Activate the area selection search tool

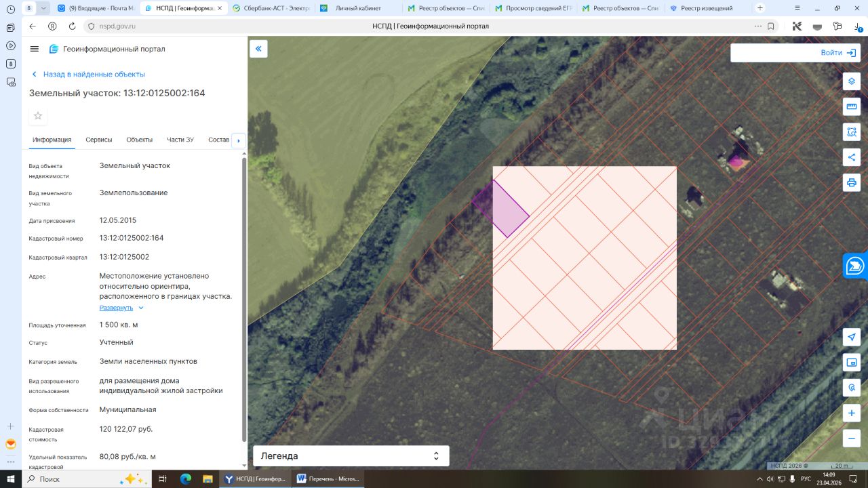(x=852, y=131)
